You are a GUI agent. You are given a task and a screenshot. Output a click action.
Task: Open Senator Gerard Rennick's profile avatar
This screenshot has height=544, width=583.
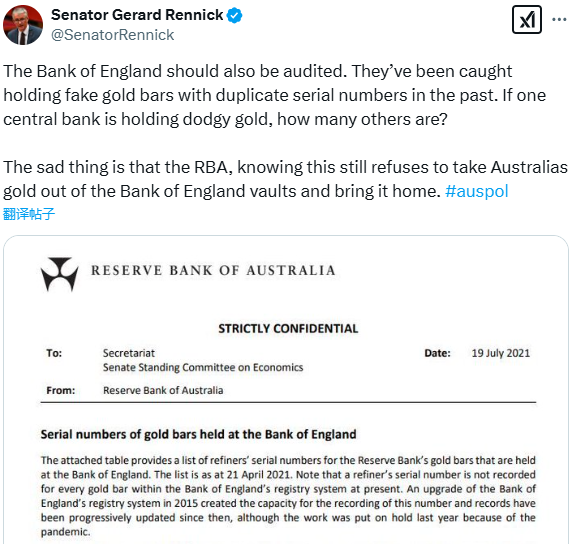point(23,25)
